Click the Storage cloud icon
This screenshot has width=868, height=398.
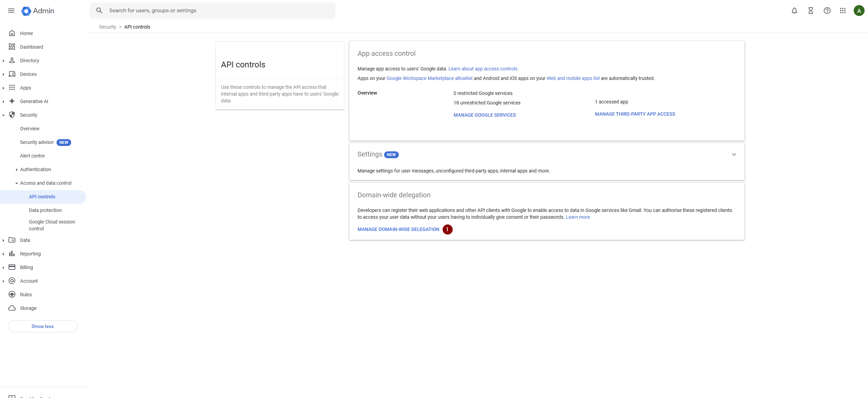12,308
